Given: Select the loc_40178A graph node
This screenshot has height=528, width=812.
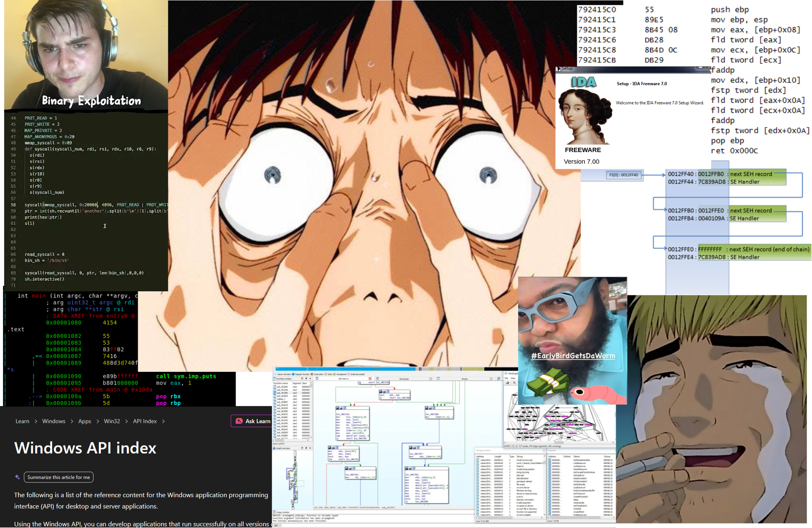Looking at the screenshot, I should (x=426, y=485).
